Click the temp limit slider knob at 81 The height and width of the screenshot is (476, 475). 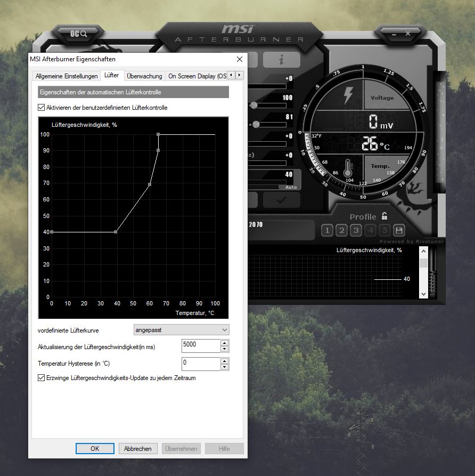[x=256, y=125]
